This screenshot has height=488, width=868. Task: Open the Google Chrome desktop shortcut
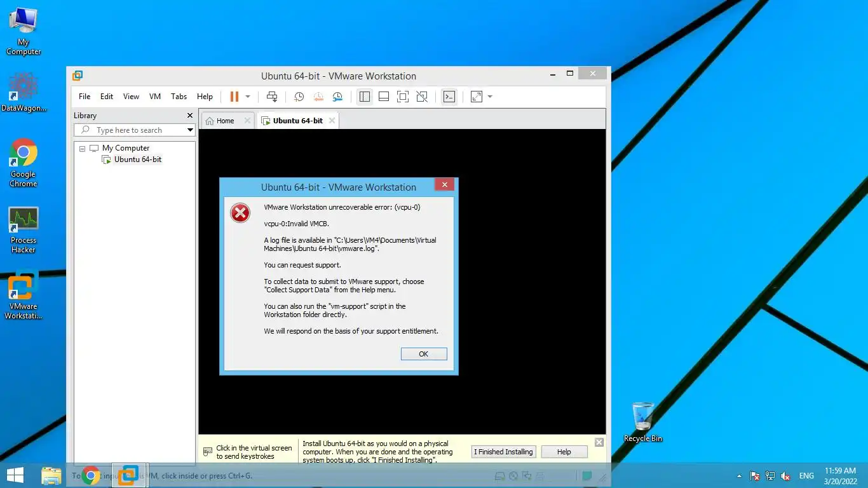(x=24, y=163)
